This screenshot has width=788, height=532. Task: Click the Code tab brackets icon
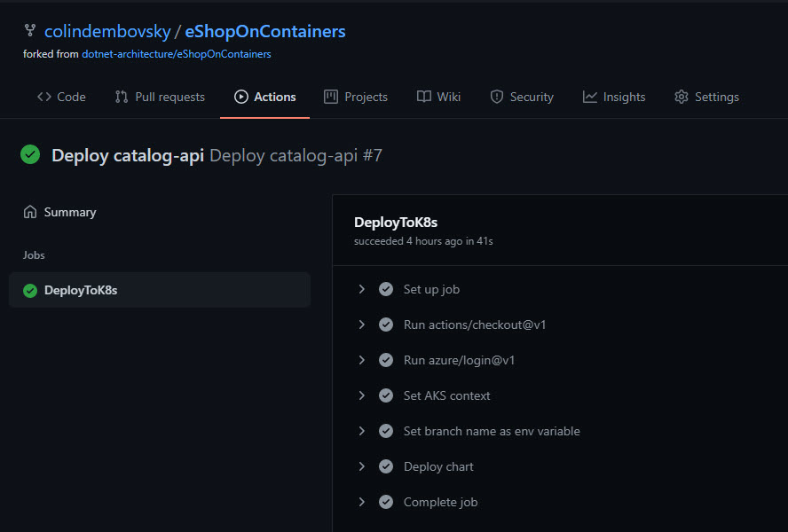tap(44, 97)
